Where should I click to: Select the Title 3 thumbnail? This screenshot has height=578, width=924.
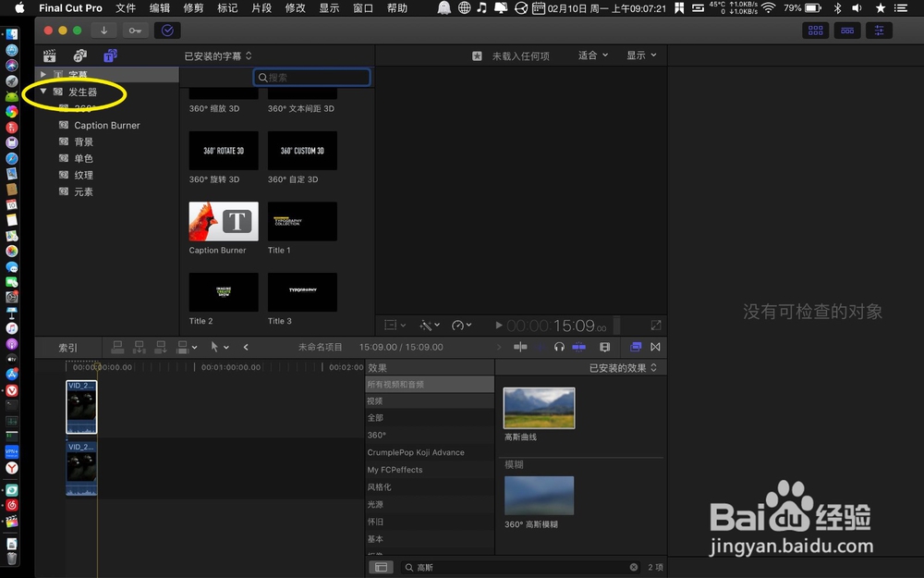coord(302,292)
